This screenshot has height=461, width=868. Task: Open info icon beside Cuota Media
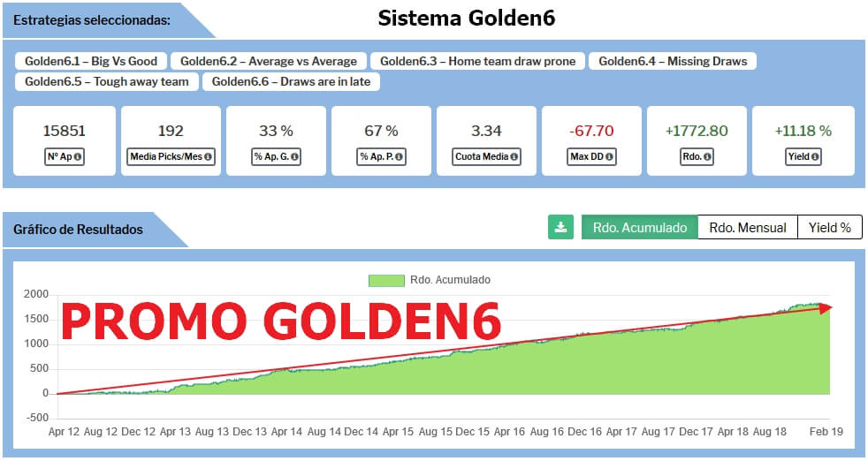pyautogui.click(x=514, y=156)
